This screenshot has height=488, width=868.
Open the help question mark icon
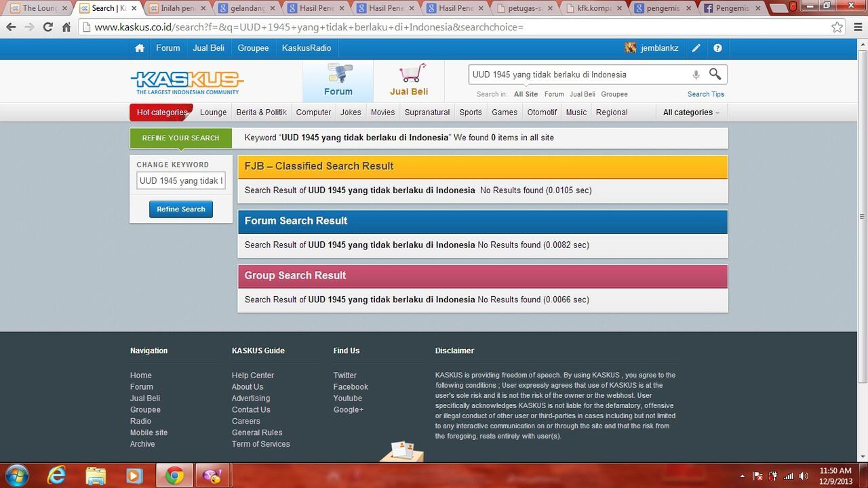pyautogui.click(x=717, y=48)
